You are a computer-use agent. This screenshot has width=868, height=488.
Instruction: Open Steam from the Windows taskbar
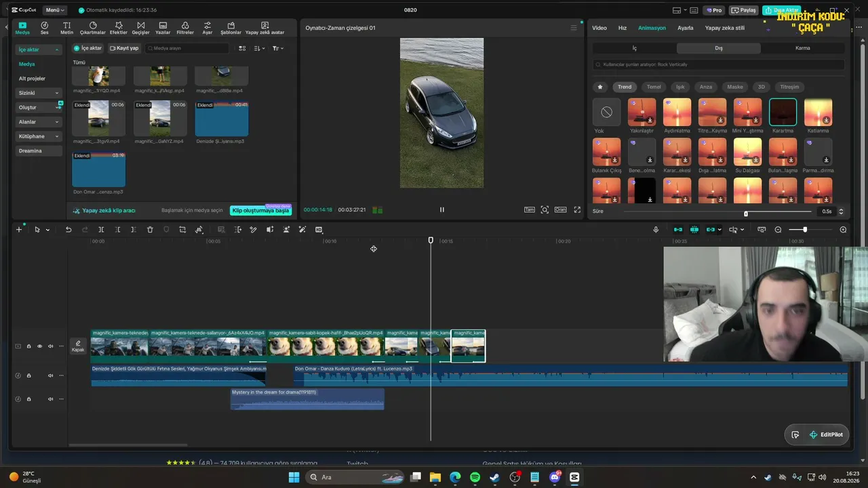point(494,477)
